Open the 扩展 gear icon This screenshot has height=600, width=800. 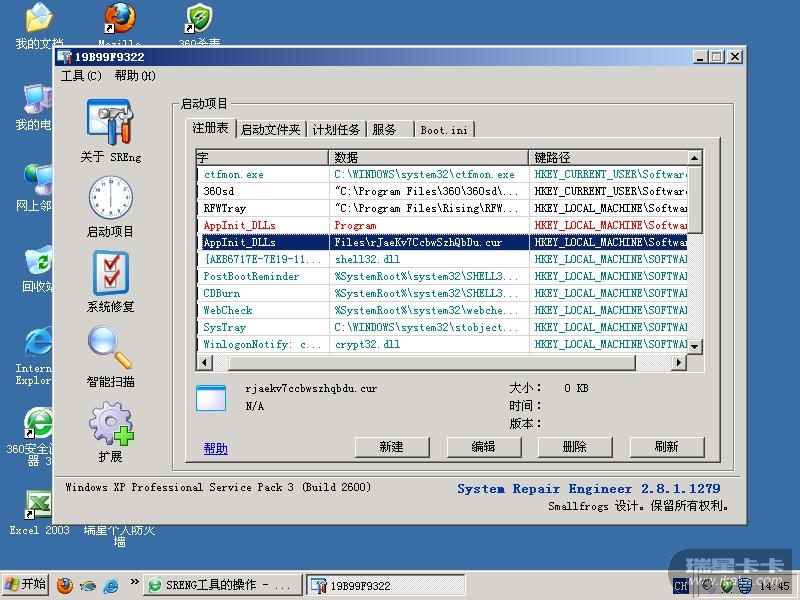111,423
